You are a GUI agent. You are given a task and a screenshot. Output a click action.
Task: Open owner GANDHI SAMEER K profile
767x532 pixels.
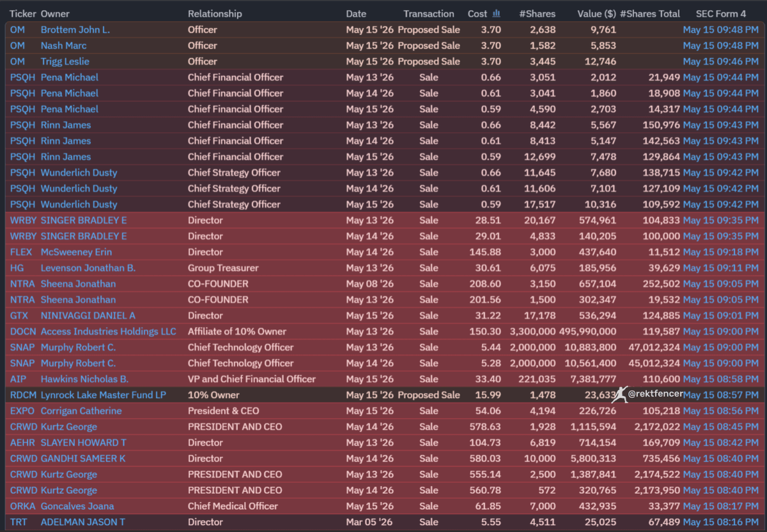click(x=83, y=458)
